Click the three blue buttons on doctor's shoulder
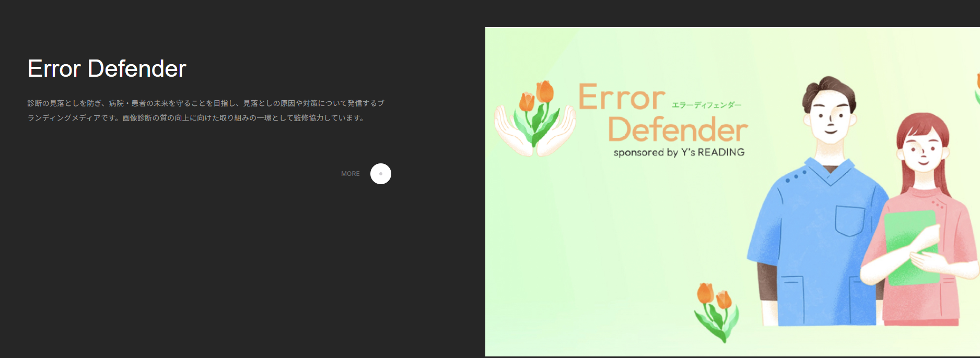This screenshot has height=358, width=980. point(796,176)
